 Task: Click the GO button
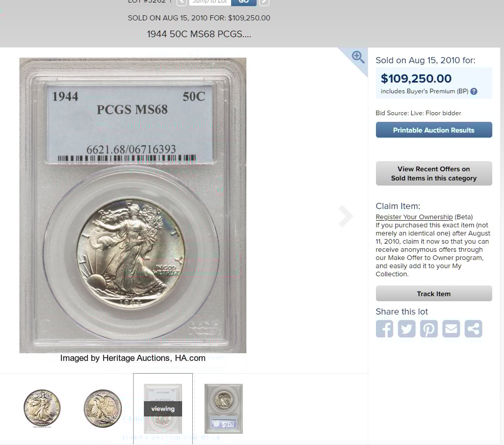244,2
